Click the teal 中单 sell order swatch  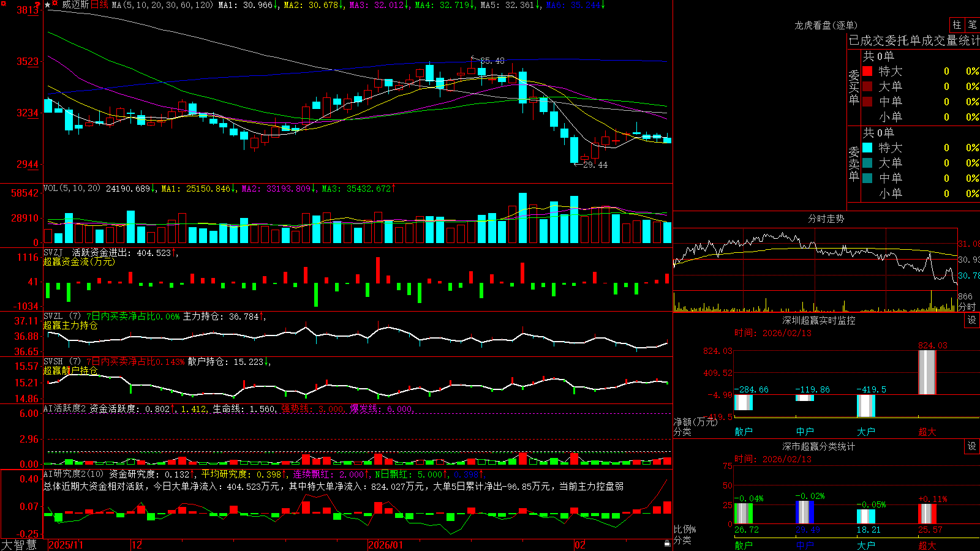point(867,178)
